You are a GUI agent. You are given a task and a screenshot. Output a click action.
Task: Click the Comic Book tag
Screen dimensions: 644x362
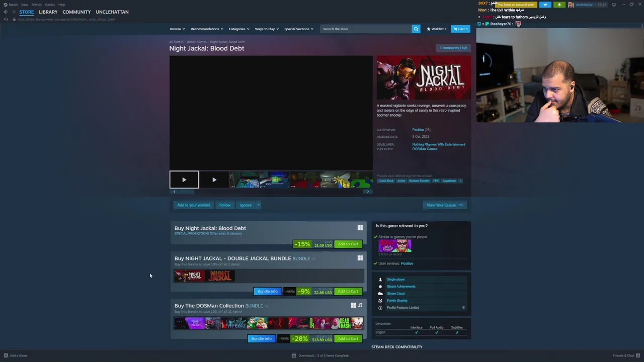tap(386, 181)
